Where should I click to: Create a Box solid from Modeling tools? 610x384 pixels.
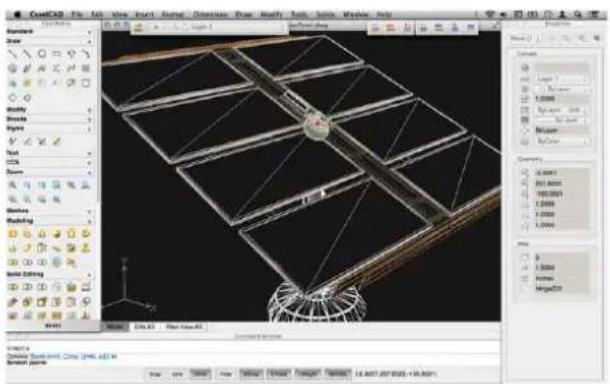[x=13, y=233]
